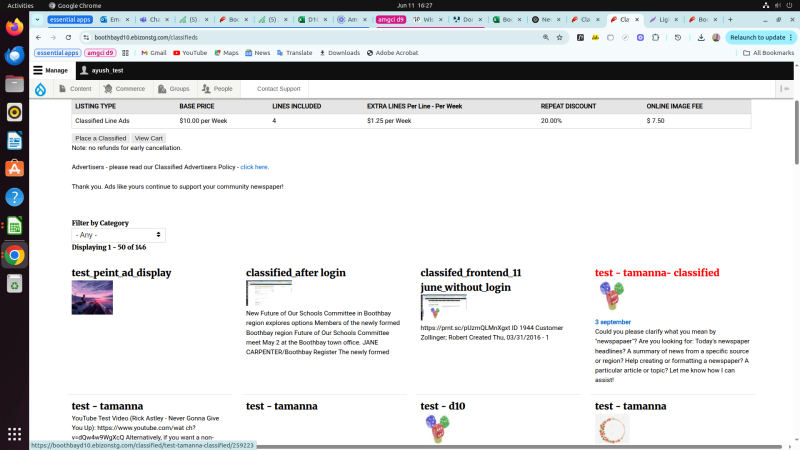Click the Place a Classified button

click(100, 138)
